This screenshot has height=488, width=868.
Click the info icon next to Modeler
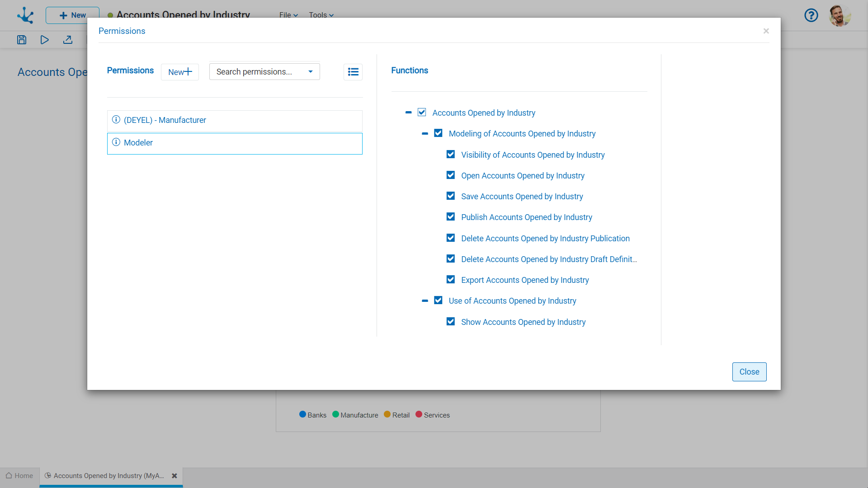click(x=116, y=142)
